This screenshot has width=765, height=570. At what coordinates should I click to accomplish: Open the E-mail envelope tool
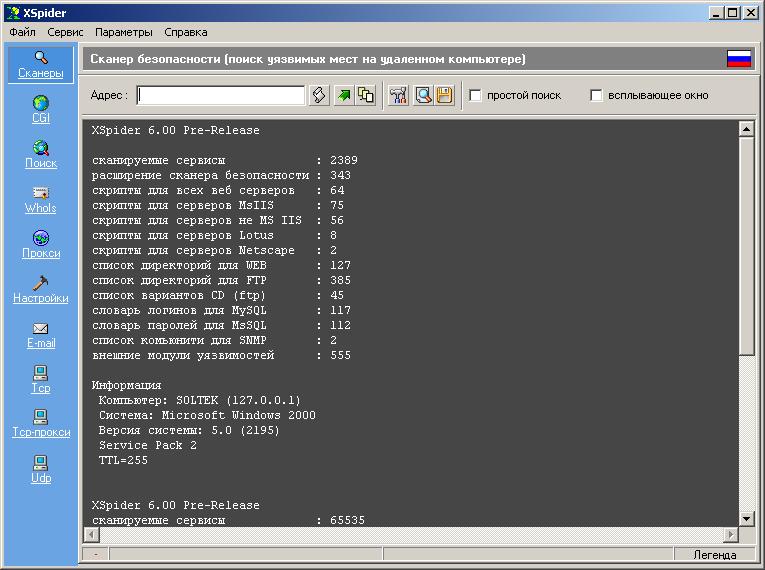click(x=40, y=335)
